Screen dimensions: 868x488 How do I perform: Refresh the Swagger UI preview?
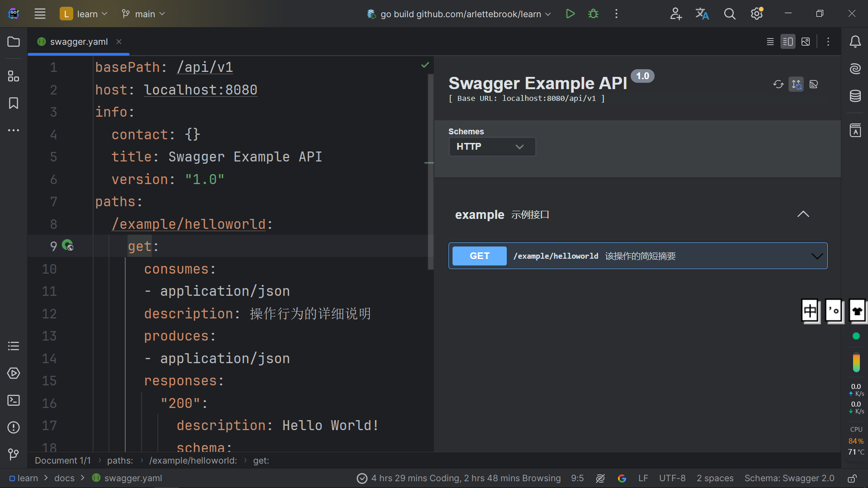pyautogui.click(x=778, y=84)
